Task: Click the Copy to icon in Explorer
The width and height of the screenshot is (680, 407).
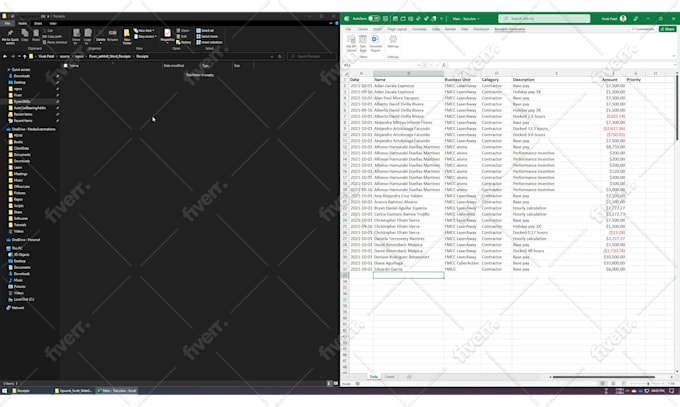Action: coord(88,36)
